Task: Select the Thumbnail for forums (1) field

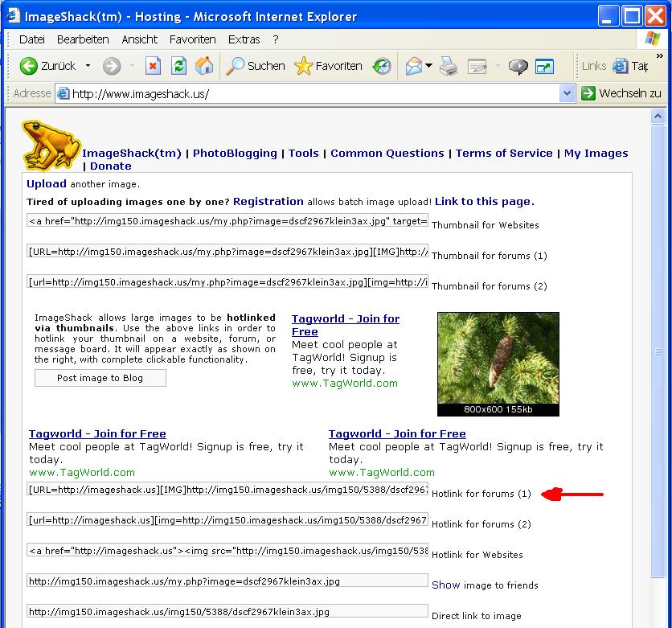Action: [227, 251]
